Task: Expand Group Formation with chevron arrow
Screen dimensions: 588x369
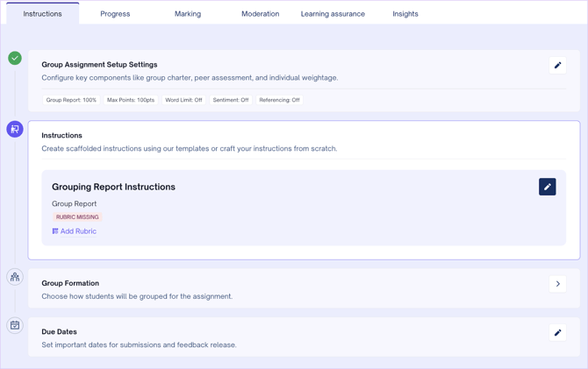Action: pos(557,284)
